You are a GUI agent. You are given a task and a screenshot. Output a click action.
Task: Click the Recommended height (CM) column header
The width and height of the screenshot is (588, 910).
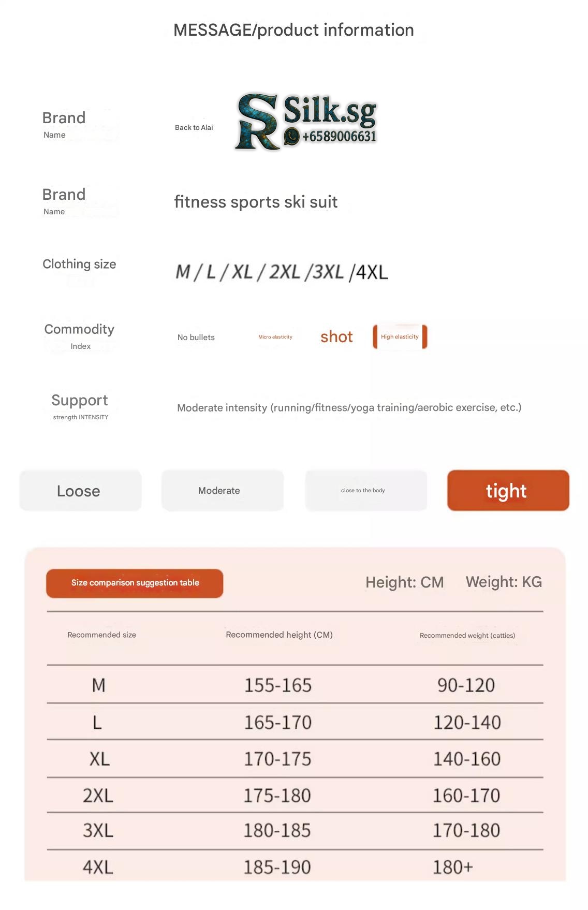(x=279, y=635)
